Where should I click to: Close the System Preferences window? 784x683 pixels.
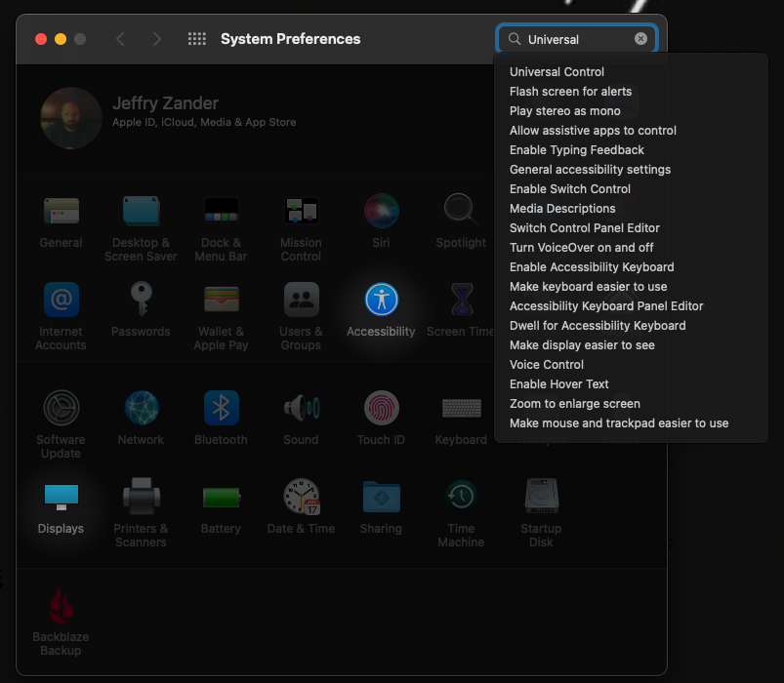pyautogui.click(x=41, y=39)
